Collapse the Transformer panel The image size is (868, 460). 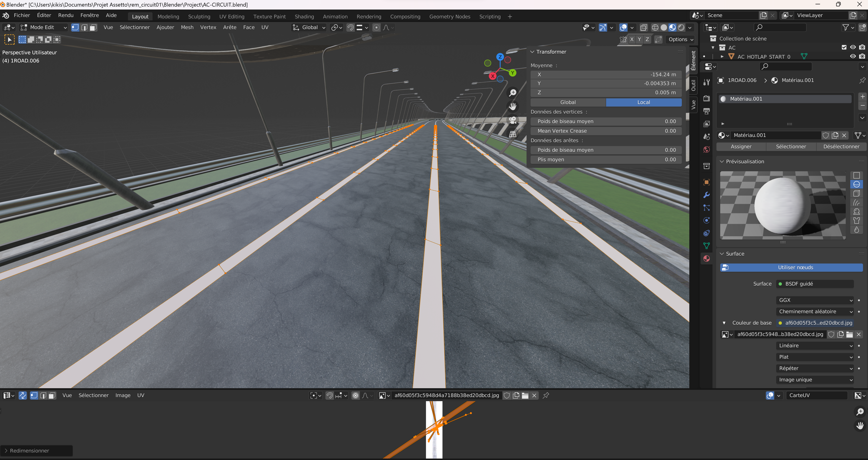(x=532, y=52)
